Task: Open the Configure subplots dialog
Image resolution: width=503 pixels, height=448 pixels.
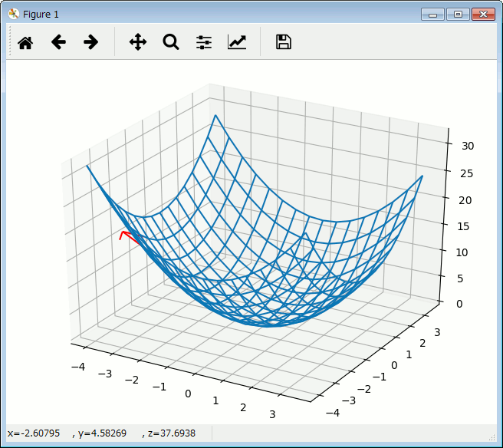Action: [x=203, y=42]
